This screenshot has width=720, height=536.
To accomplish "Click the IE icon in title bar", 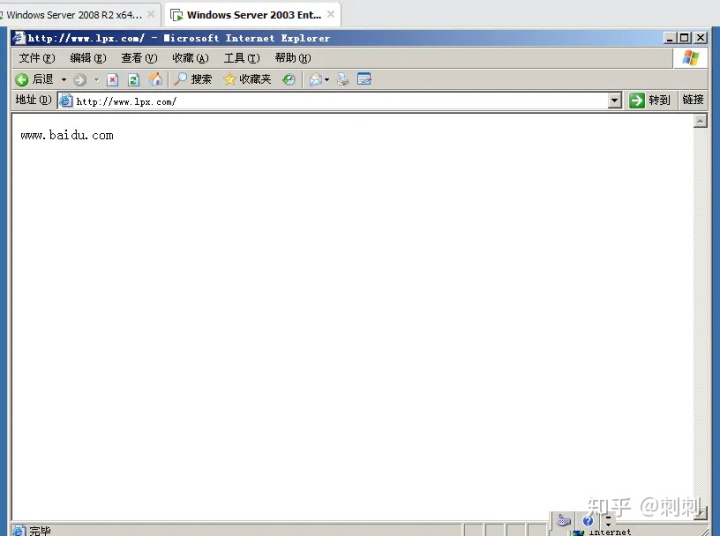I will click(x=19, y=38).
